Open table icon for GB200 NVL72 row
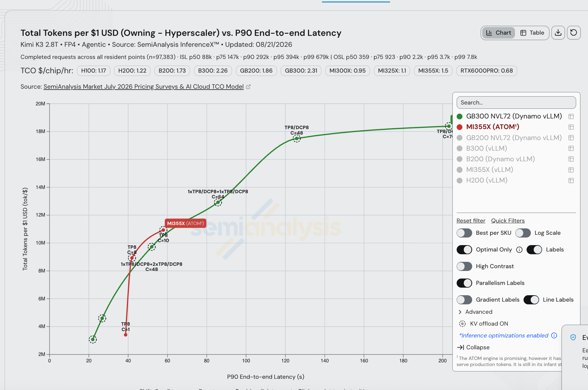The height and width of the screenshot is (390, 588). pos(571,138)
